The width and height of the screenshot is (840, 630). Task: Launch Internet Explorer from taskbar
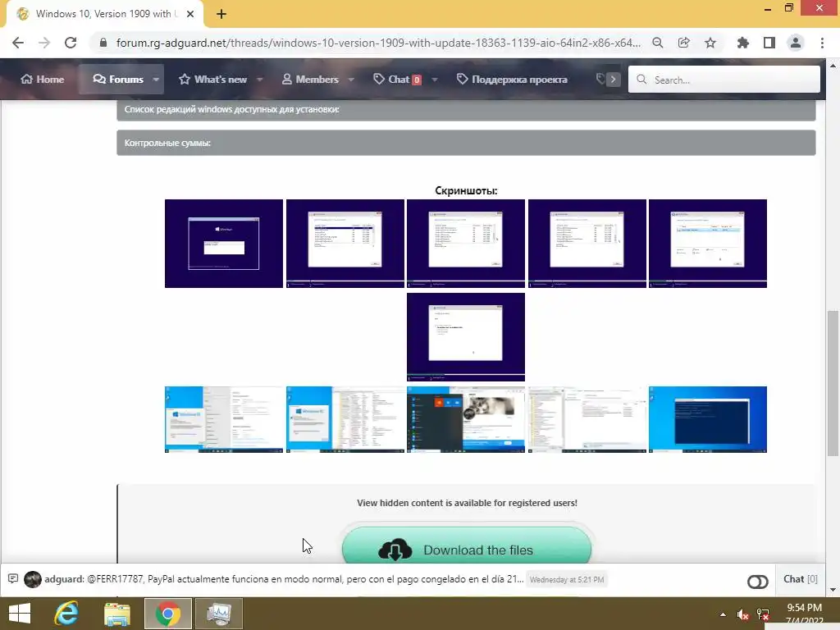click(x=66, y=614)
